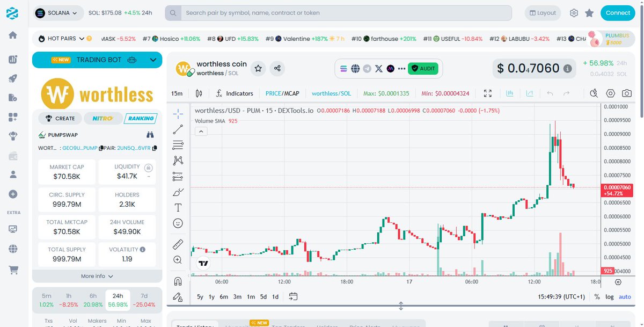Select the trend line drawing tool
This screenshot has height=327, width=644.
click(178, 129)
